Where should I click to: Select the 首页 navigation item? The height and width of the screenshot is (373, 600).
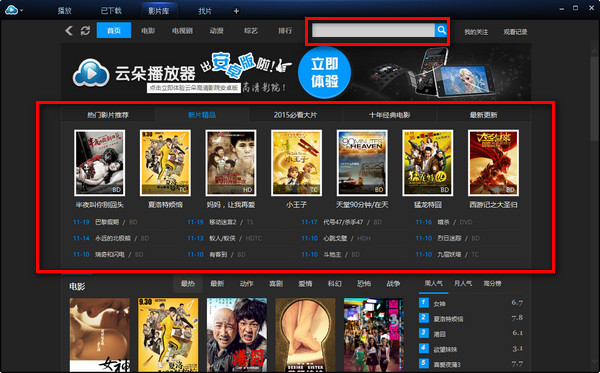click(114, 30)
